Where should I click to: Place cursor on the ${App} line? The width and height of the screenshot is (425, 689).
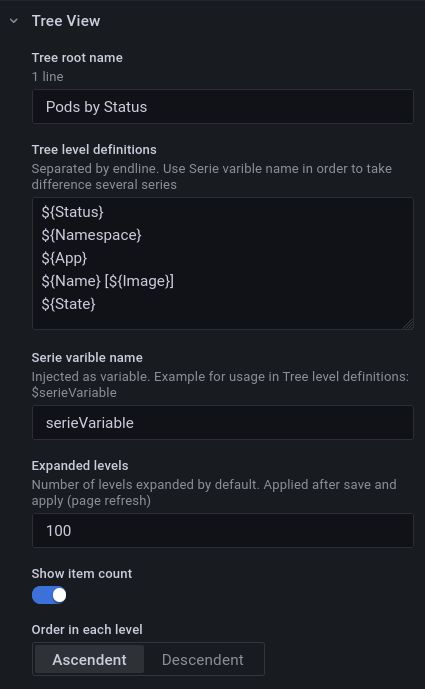pos(64,258)
